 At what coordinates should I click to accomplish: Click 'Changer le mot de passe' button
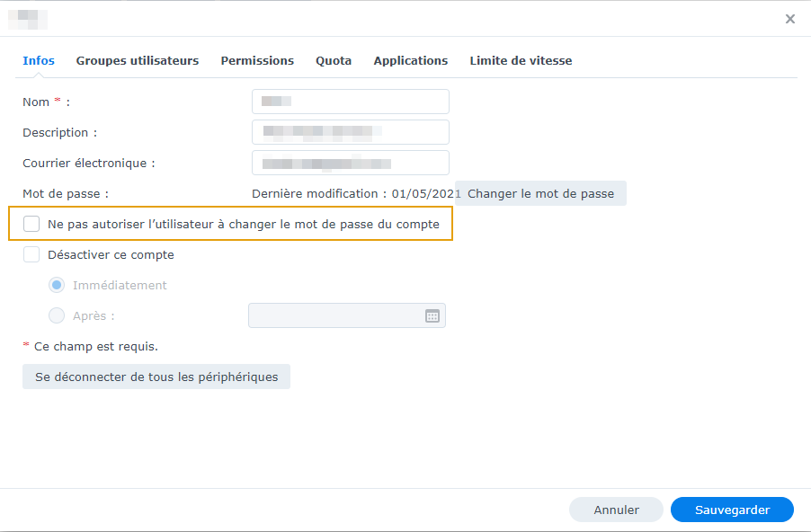click(x=540, y=193)
